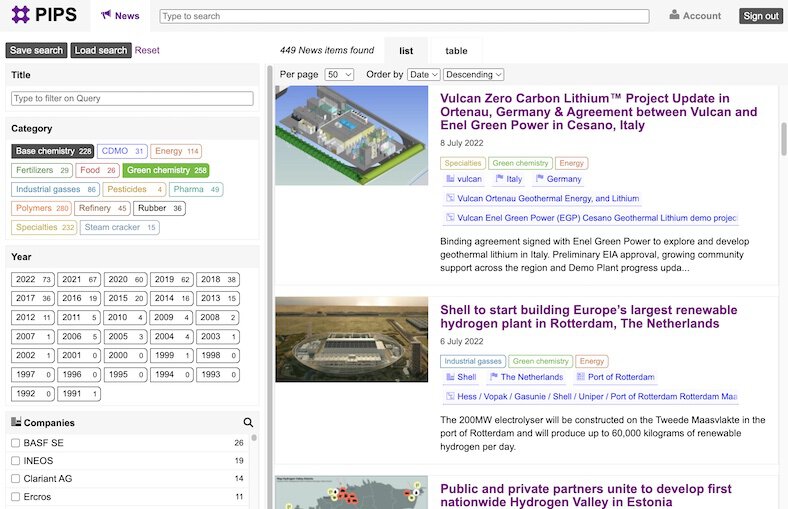Viewport: 788px width, 509px height.
Task: Click the news list vertical scrollbar
Action: [x=783, y=139]
